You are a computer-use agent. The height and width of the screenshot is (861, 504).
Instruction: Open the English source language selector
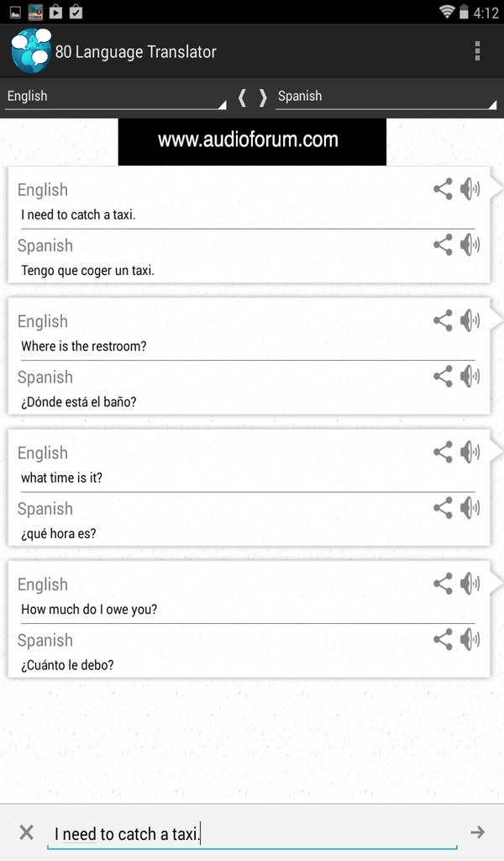(x=113, y=96)
